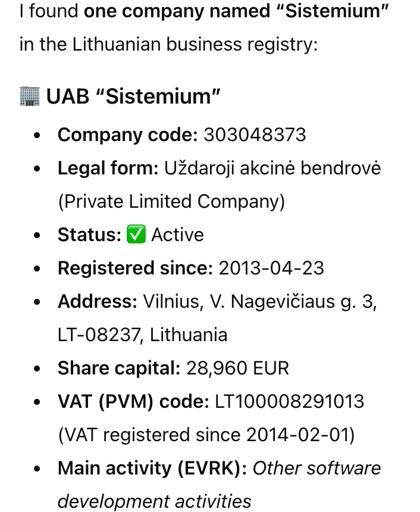Click the "Main activity (EVRK):" label
Viewport: 420px width, 512px height.
(x=152, y=468)
